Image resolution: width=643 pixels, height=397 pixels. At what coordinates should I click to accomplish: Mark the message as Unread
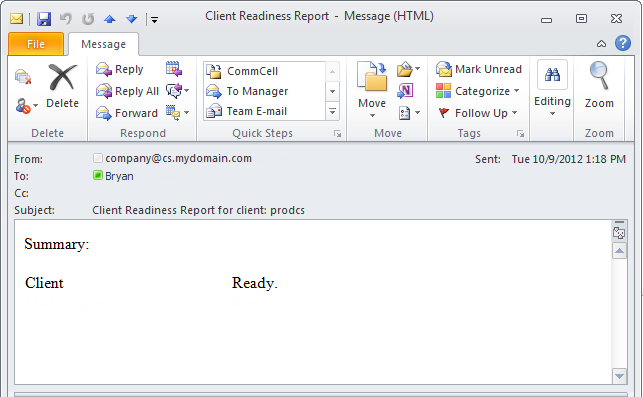click(x=479, y=69)
